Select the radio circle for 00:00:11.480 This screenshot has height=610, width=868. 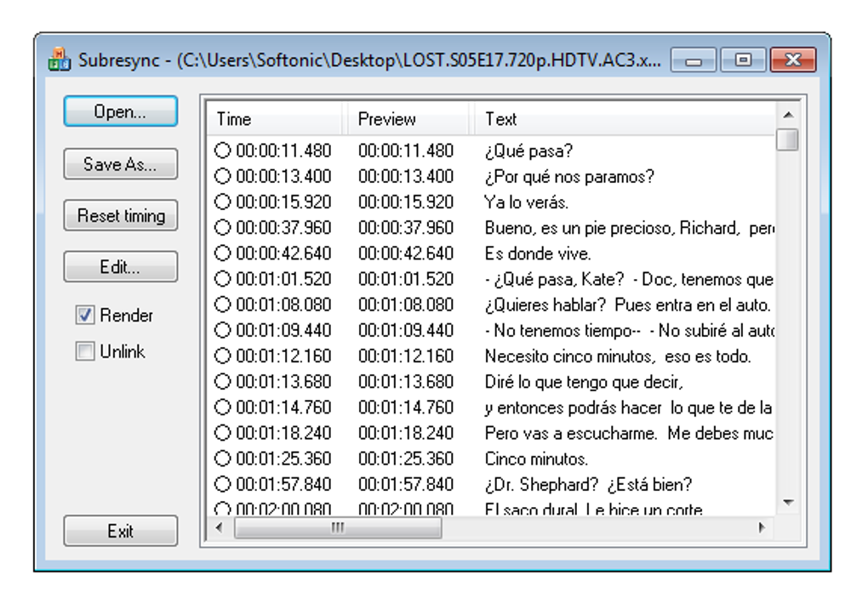[223, 150]
